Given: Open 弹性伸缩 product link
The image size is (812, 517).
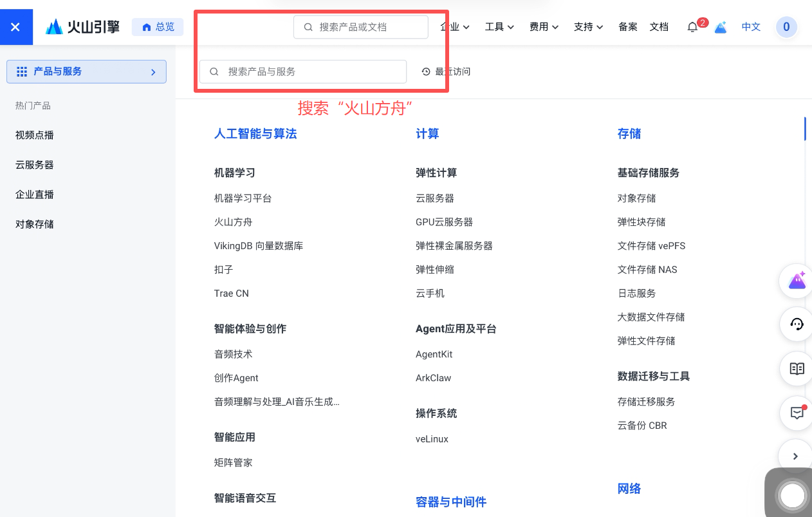Looking at the screenshot, I should coord(435,270).
